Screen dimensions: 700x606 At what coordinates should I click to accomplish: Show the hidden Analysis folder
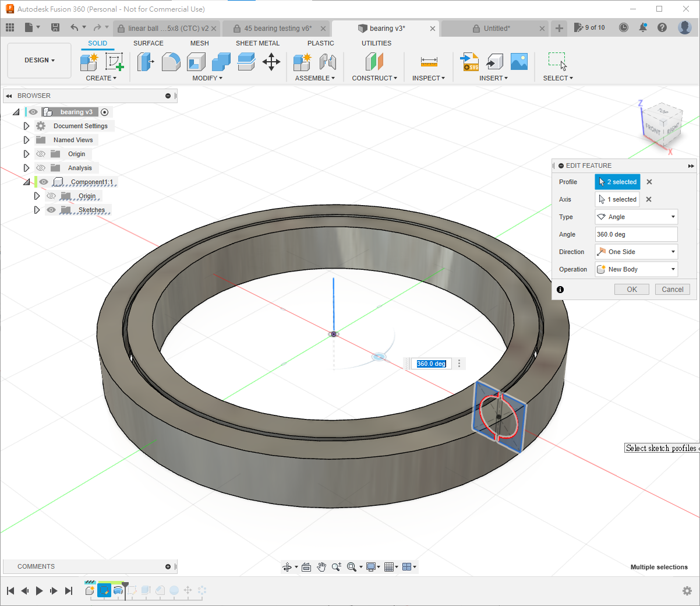(x=41, y=168)
